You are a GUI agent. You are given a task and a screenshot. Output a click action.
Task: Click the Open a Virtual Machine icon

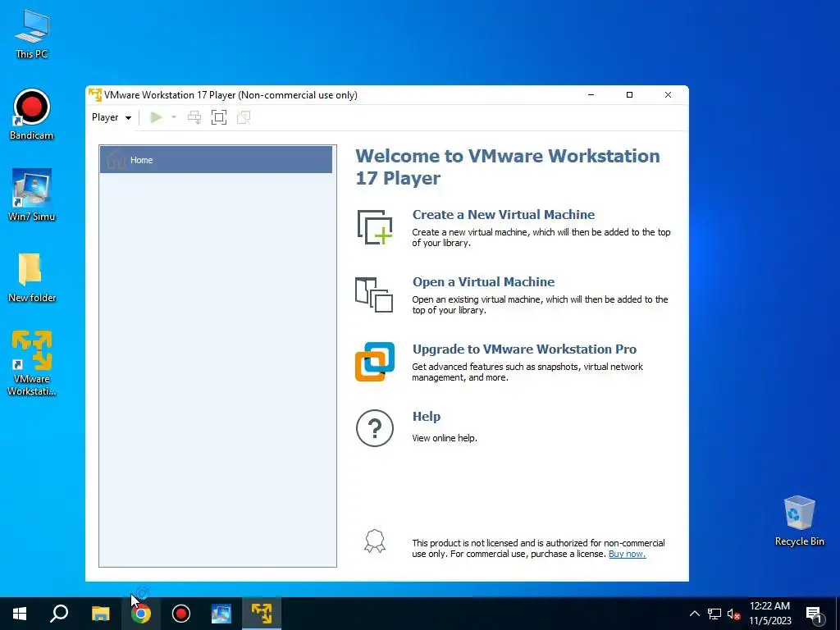tap(374, 294)
